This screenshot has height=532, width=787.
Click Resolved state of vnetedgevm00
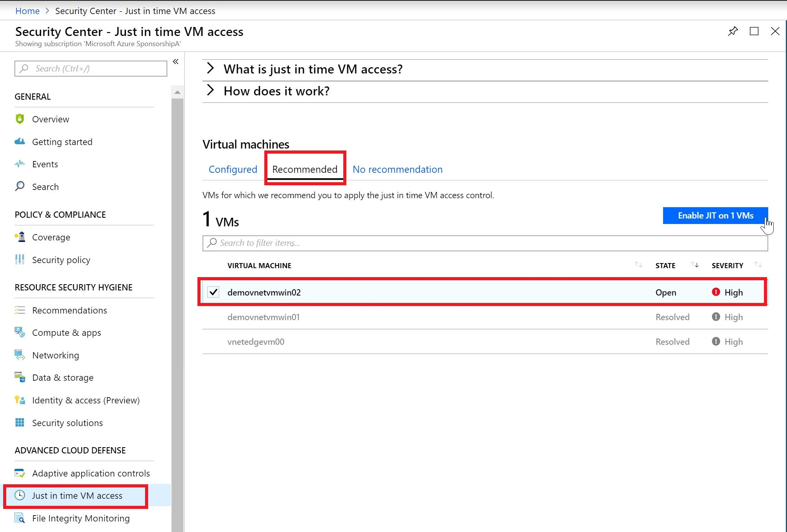672,342
